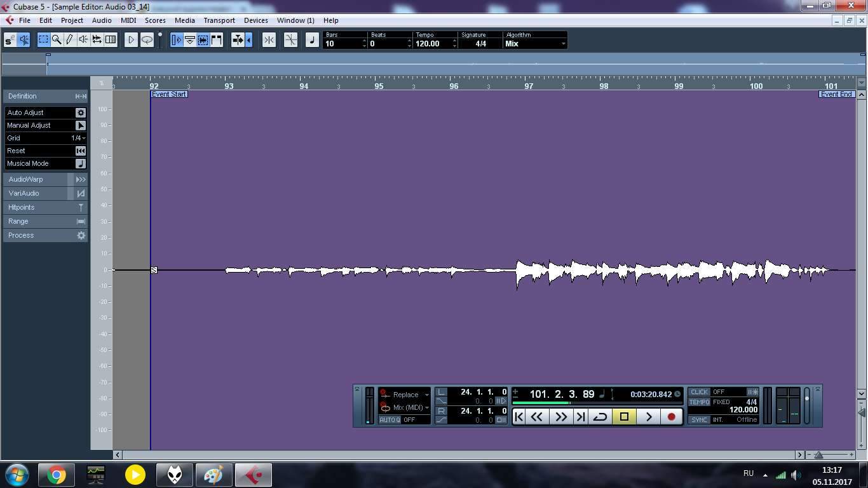Screen dimensions: 868x488
Task: Click the Rewind button on transport
Action: (537, 417)
